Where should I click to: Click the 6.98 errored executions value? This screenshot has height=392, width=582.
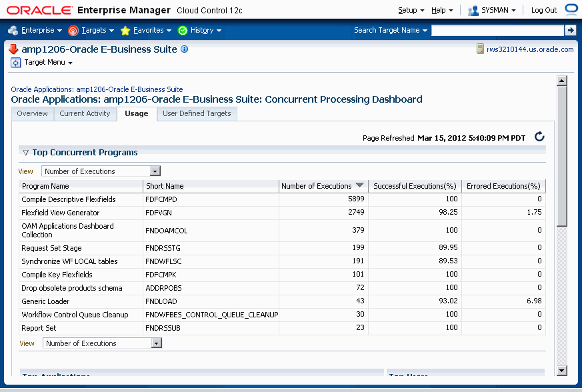[x=534, y=301]
